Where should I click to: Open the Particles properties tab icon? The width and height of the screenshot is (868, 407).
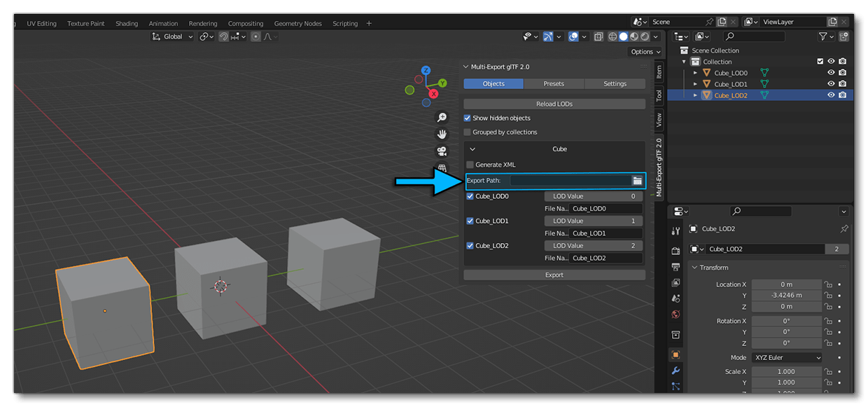click(675, 386)
